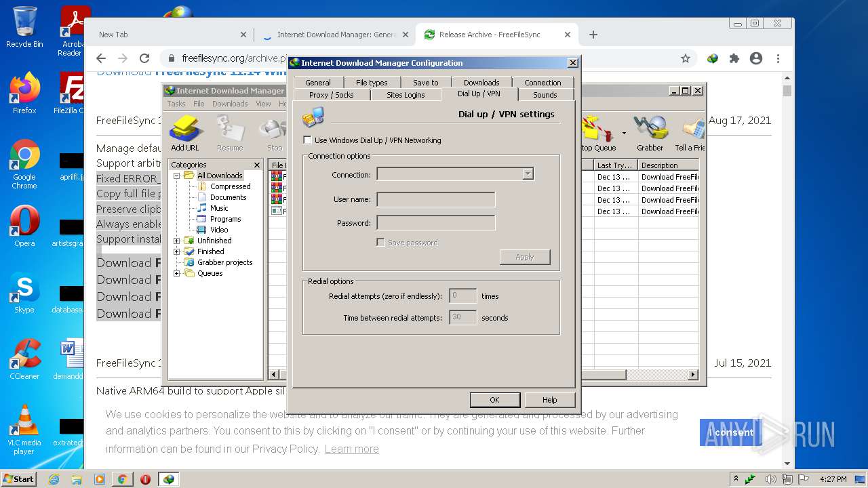Switch to the Connection tab
Image resolution: width=868 pixels, height=488 pixels.
click(x=542, y=83)
